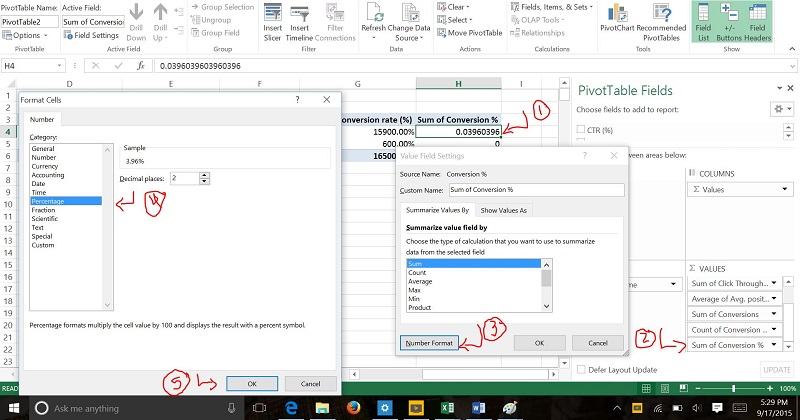Click the Number Format button
Image resolution: width=800 pixels, height=420 pixels.
429,343
